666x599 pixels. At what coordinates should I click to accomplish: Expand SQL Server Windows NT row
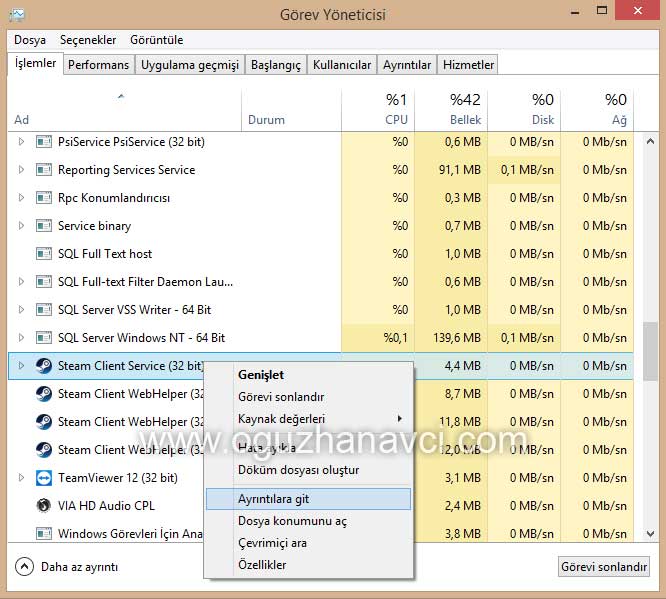(x=21, y=338)
